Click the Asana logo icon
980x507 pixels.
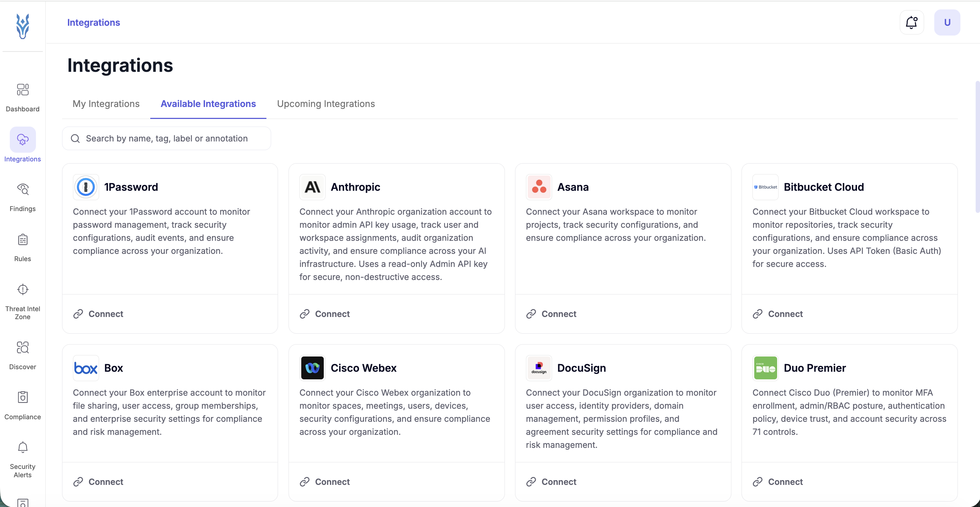tap(539, 187)
